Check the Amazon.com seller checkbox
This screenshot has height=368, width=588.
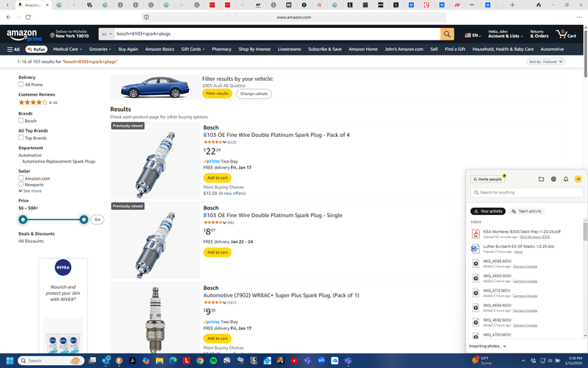[21, 178]
